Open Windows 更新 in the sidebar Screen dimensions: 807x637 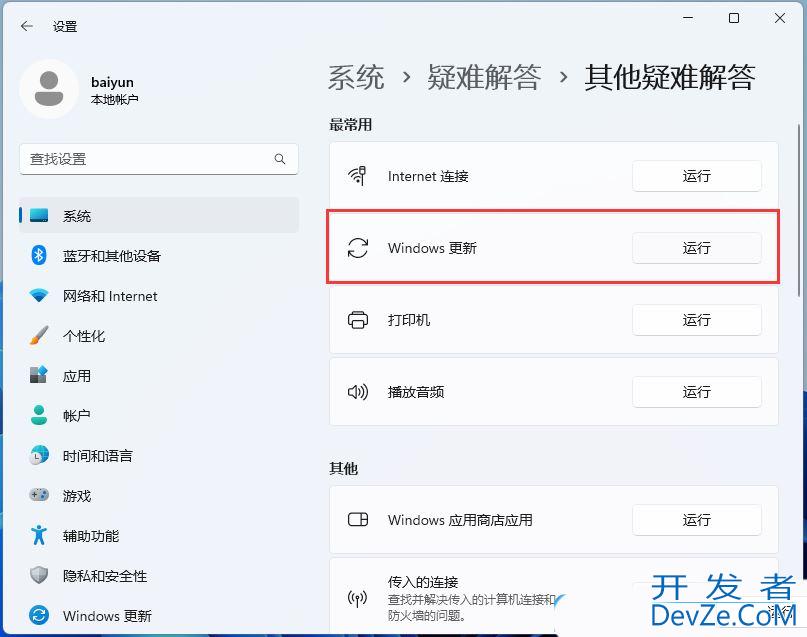pos(159,615)
